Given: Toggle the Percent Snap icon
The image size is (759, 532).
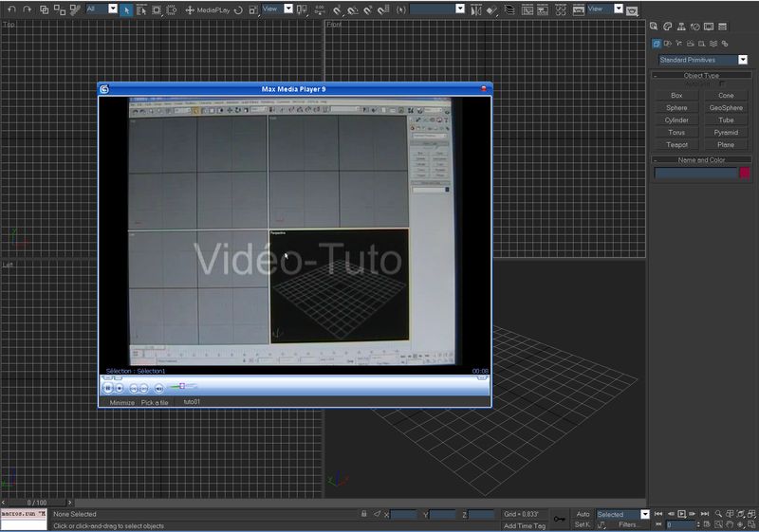Looking at the screenshot, I should click(368, 9).
